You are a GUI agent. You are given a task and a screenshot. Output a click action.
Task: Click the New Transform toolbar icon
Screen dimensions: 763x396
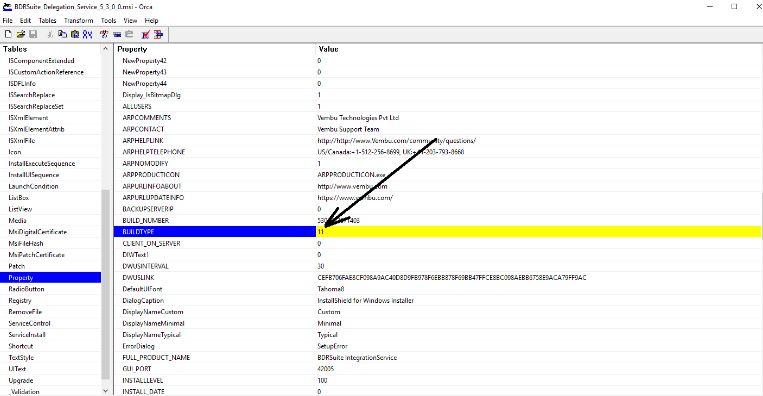(x=104, y=34)
